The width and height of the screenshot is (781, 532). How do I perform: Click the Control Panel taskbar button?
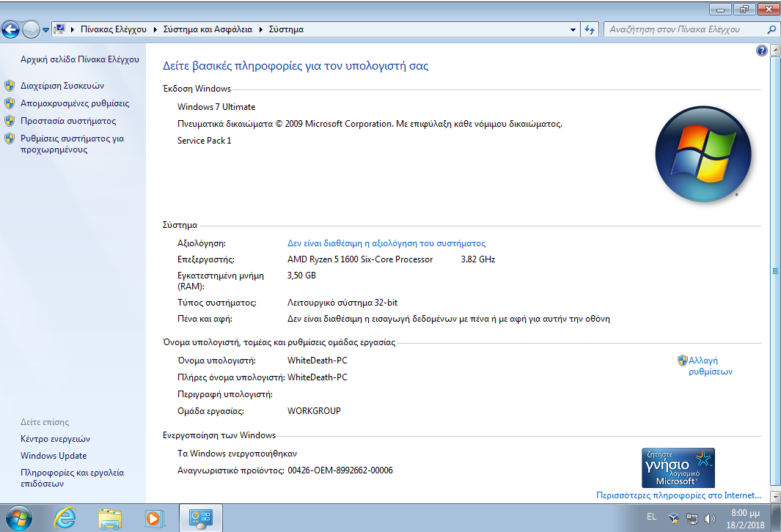201,518
